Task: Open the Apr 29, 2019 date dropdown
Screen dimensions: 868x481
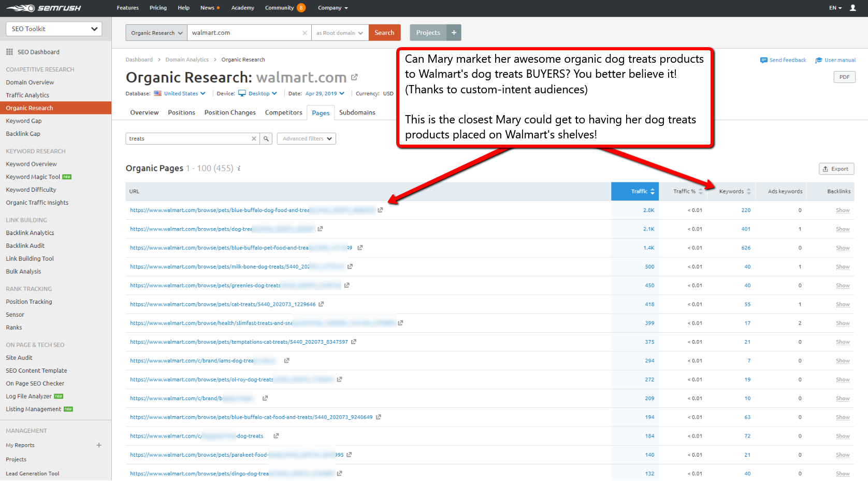Action: click(325, 94)
